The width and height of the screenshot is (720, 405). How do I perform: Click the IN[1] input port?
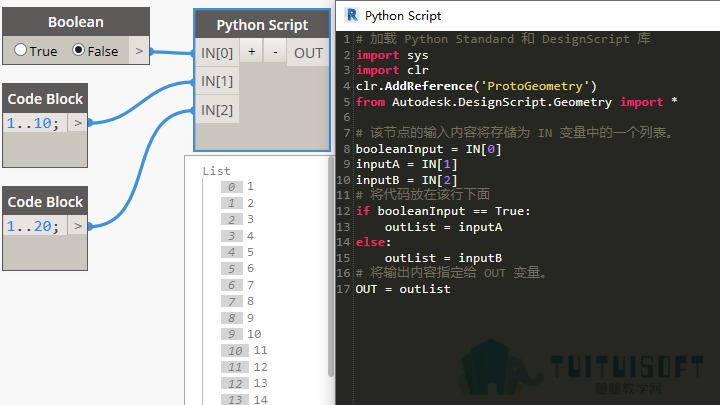click(217, 81)
